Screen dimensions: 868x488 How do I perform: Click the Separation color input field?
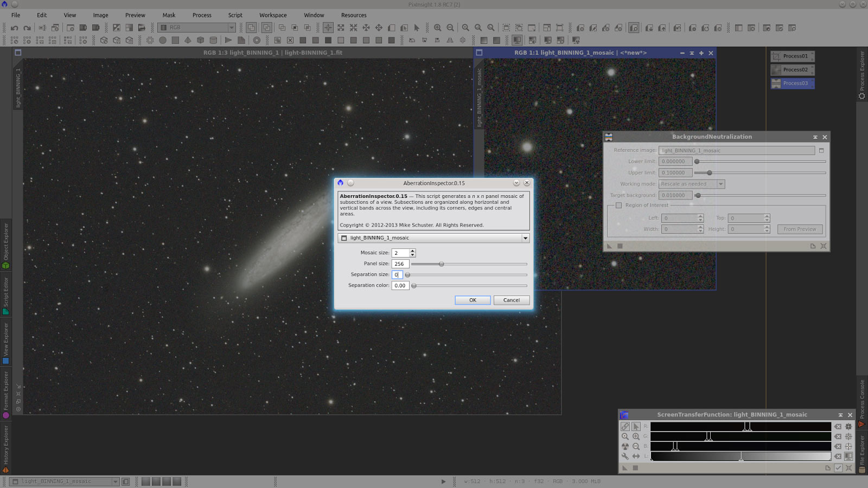(x=400, y=286)
